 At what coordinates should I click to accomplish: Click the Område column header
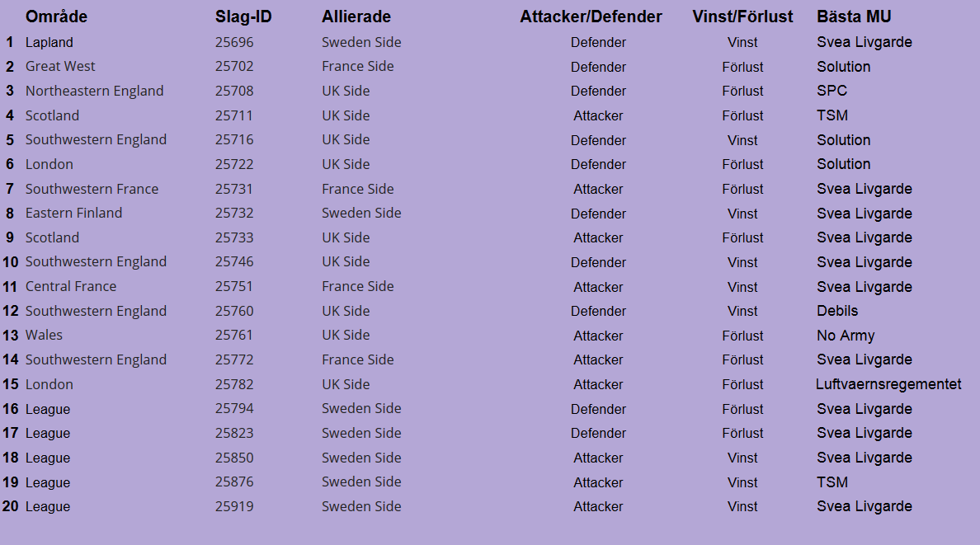56,16
